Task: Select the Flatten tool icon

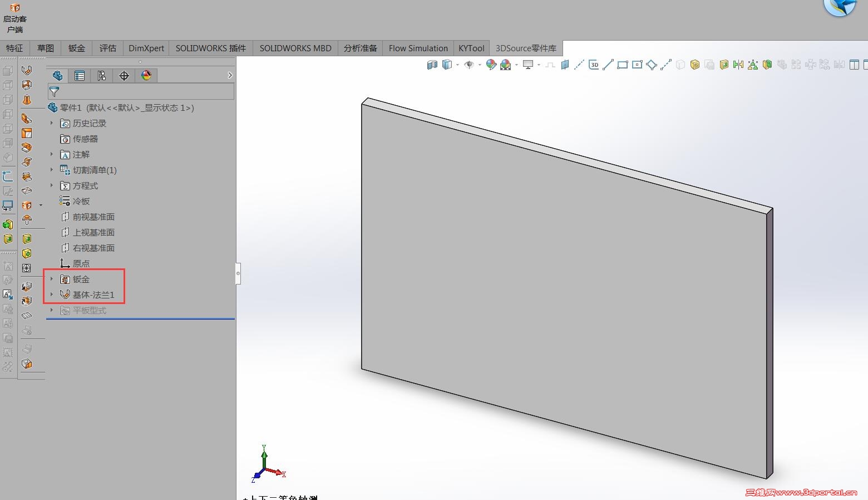Action: coord(27,315)
